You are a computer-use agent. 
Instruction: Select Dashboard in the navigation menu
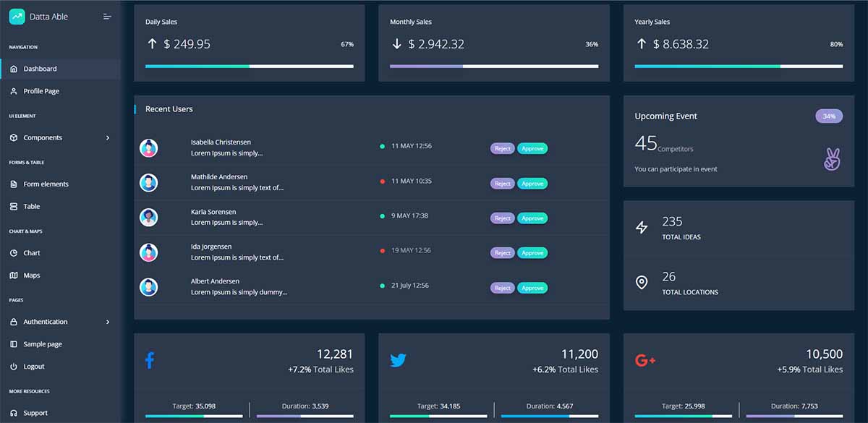pyautogui.click(x=40, y=69)
